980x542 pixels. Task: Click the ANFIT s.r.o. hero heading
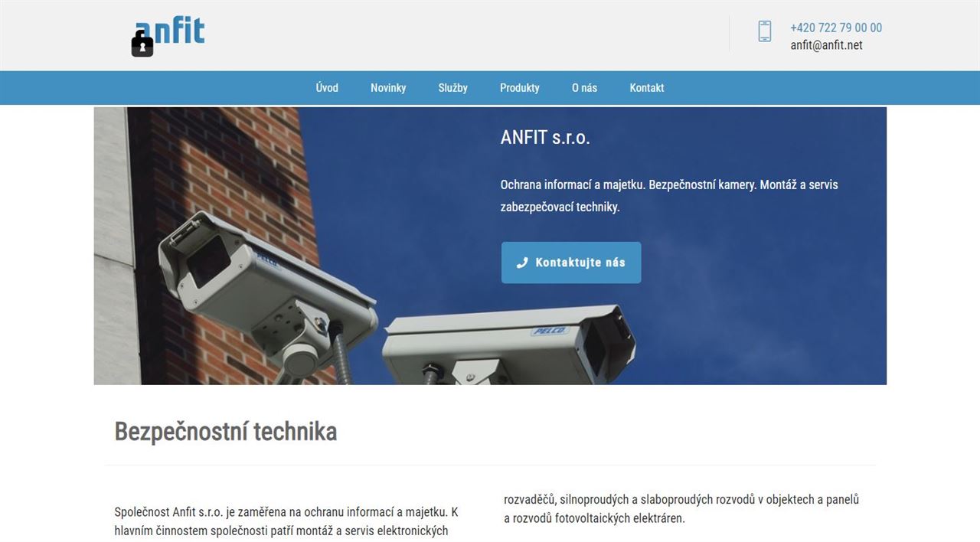pyautogui.click(x=545, y=138)
